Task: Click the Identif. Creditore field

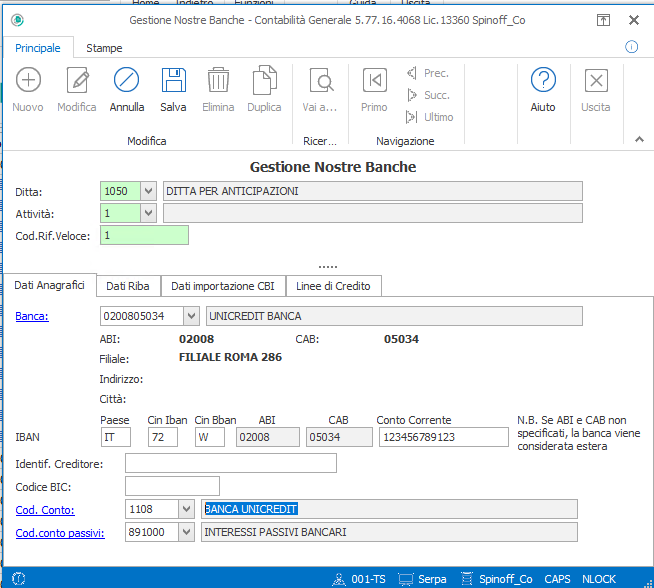Action: (x=231, y=463)
